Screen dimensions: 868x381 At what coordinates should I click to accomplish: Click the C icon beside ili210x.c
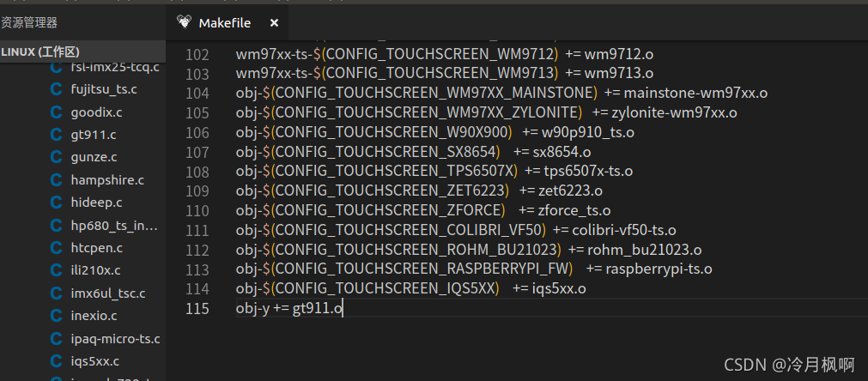56,270
